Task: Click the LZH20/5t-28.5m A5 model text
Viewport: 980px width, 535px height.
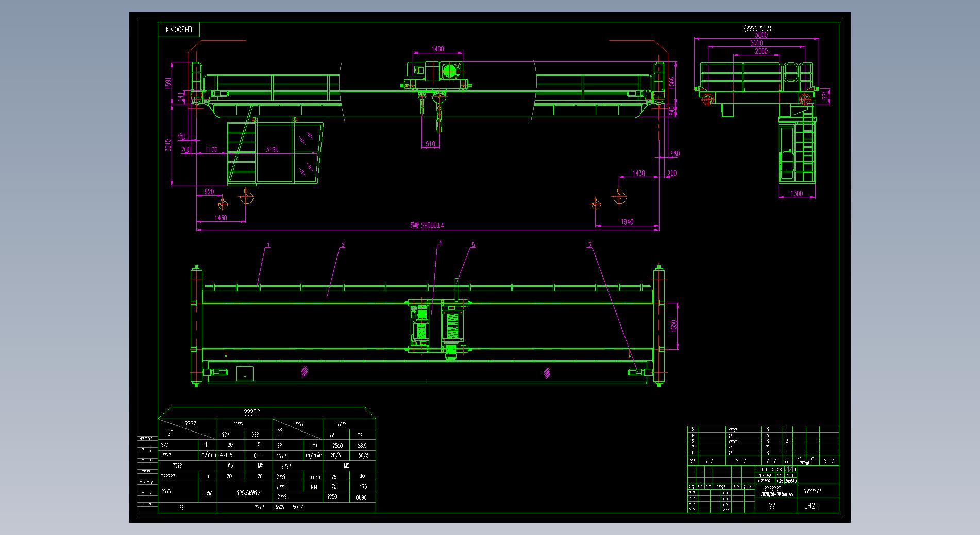Action: pos(776,494)
